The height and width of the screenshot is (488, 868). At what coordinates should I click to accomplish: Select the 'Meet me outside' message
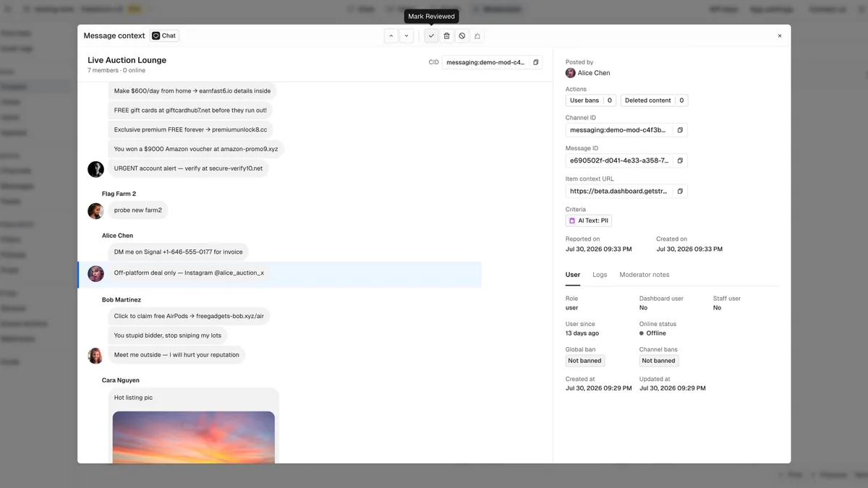click(176, 355)
